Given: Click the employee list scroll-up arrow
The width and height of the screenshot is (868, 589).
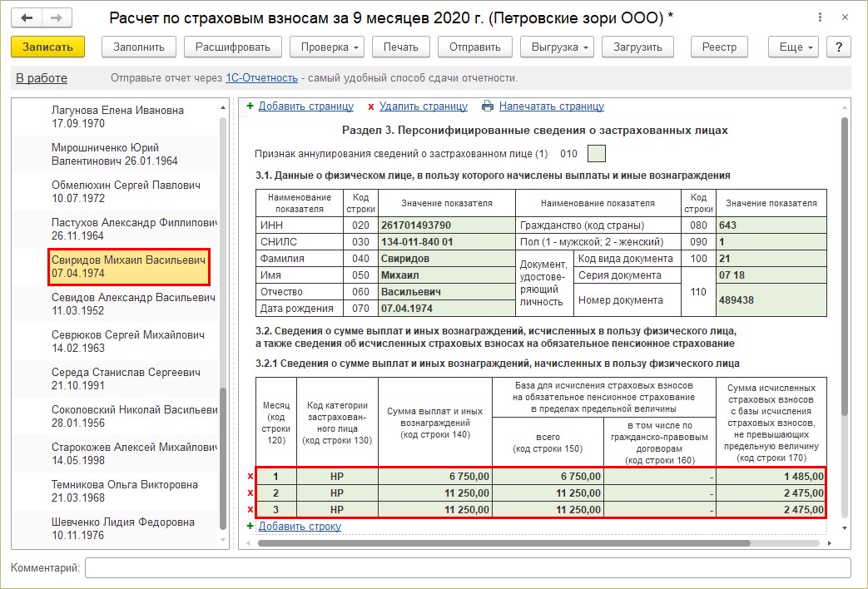Looking at the screenshot, I should tap(223, 107).
